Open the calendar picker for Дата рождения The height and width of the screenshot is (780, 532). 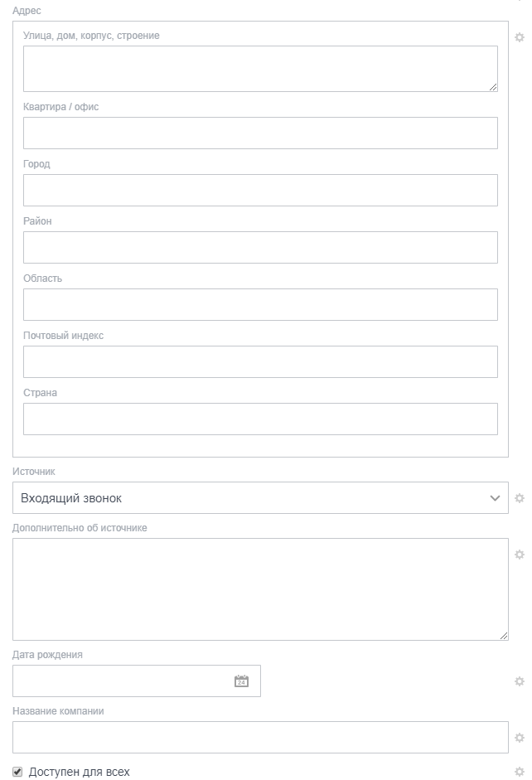tap(241, 681)
